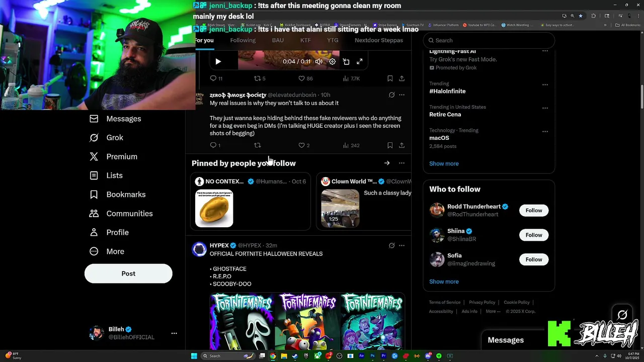644x362 pixels.
Task: Like the post with 86 likes
Action: [x=305, y=78]
